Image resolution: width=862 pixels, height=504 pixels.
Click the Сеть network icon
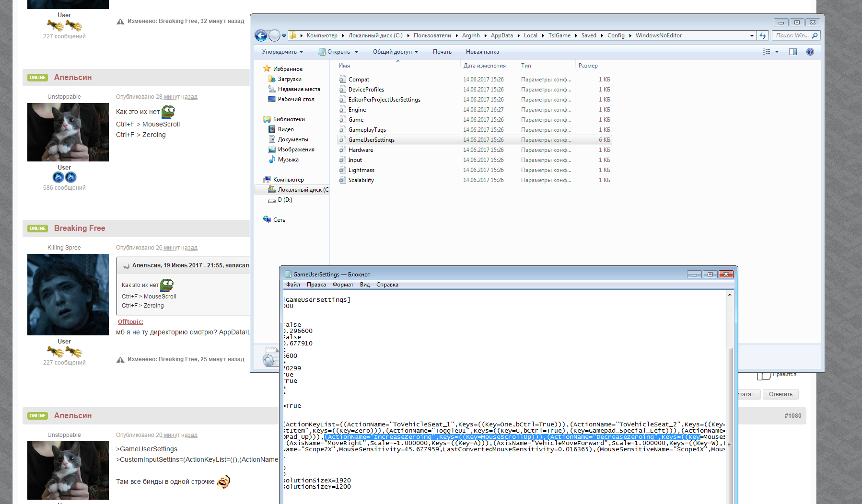(267, 219)
